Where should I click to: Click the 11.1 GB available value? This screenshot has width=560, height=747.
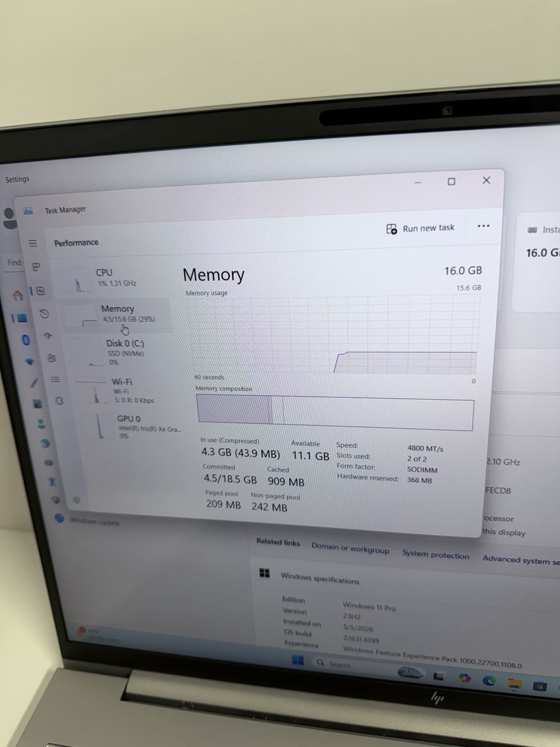[x=310, y=456]
